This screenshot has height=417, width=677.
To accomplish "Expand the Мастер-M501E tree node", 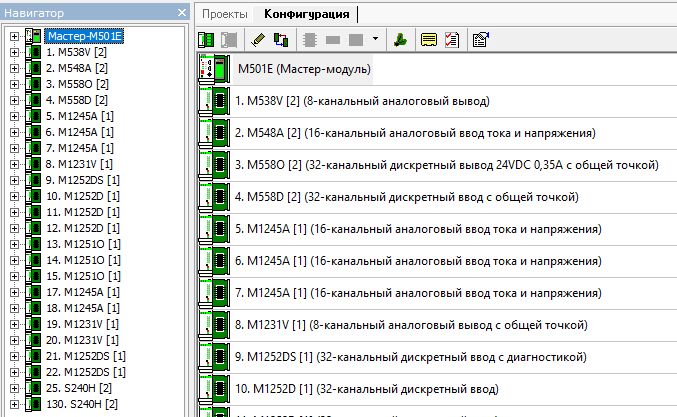I will pos(14,36).
